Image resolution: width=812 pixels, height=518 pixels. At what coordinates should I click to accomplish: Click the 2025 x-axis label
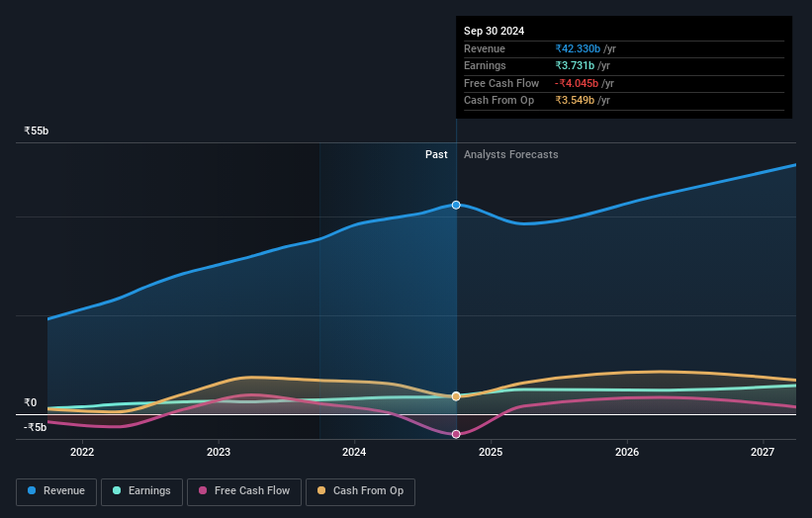pos(491,452)
